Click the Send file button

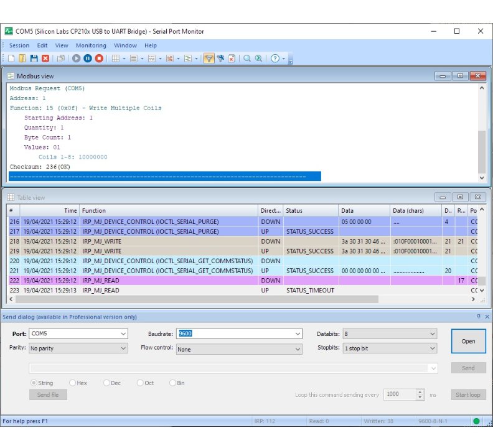coord(48,394)
